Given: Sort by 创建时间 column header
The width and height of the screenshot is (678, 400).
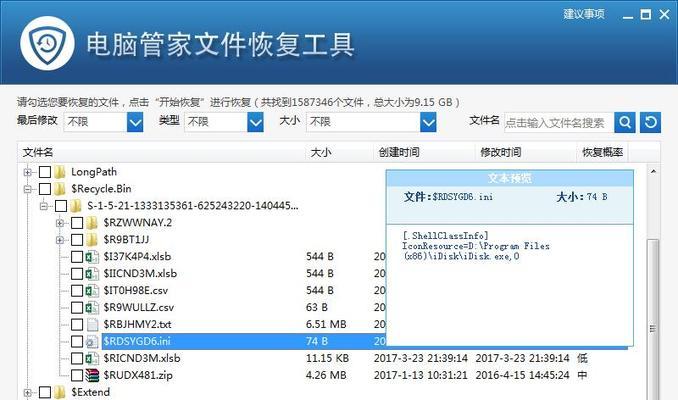Looking at the screenshot, I should [424, 152].
